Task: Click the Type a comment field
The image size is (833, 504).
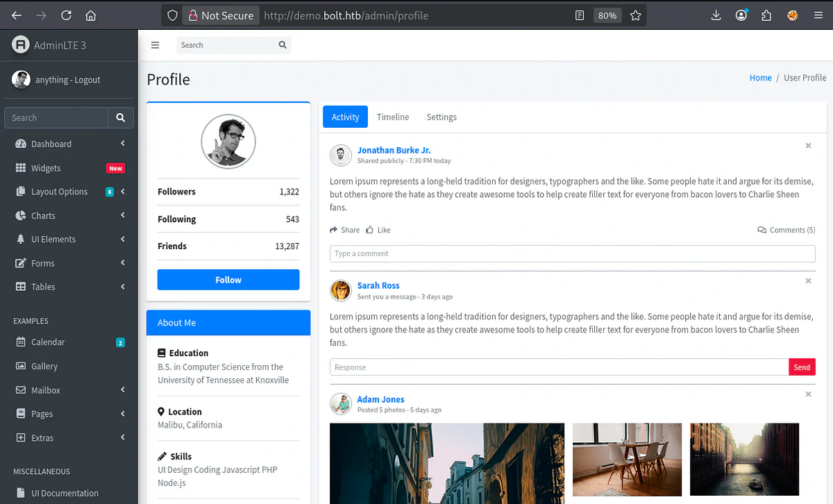Action: click(572, 253)
